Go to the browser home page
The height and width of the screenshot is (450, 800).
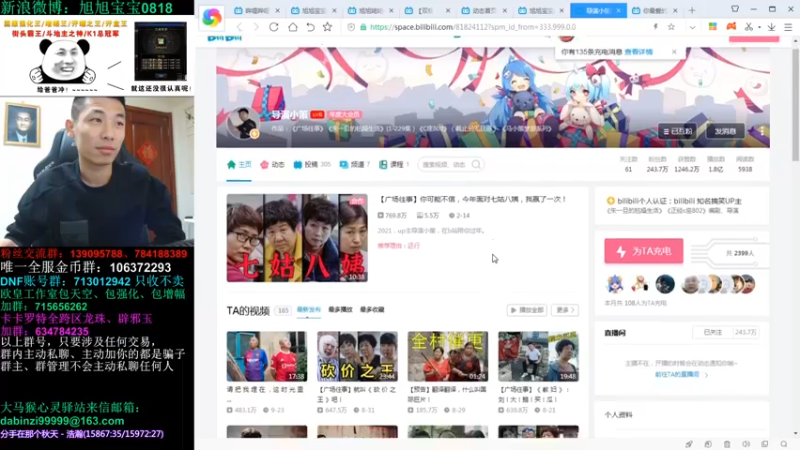[293, 27]
